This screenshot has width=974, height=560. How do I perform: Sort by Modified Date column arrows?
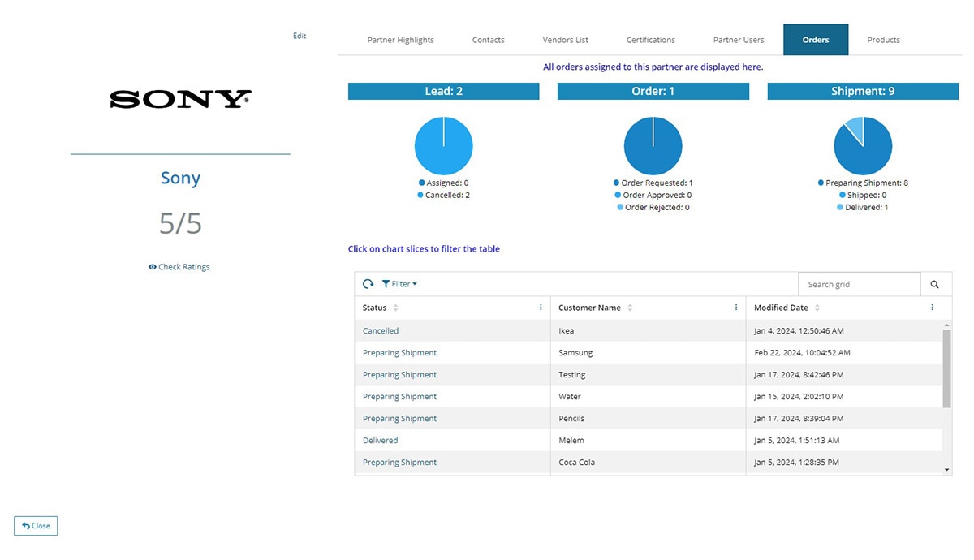817,308
